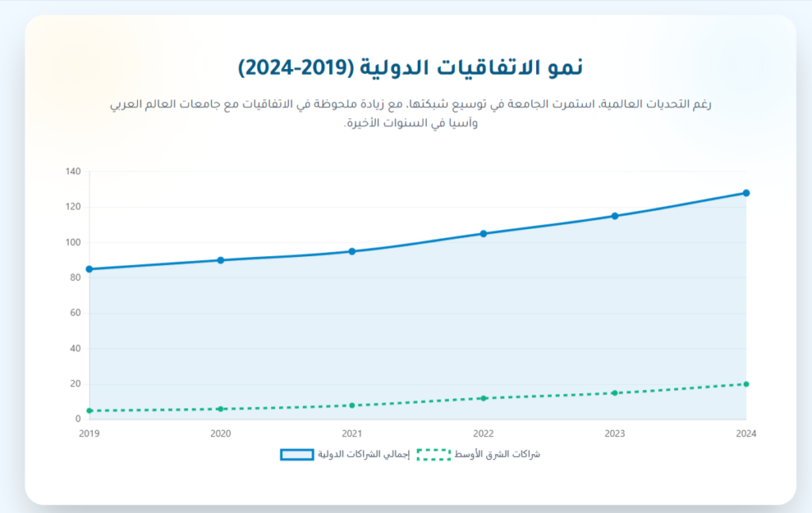Click the green 2019 Middle East data point
Viewport: 812px width, 513px height.
click(90, 411)
